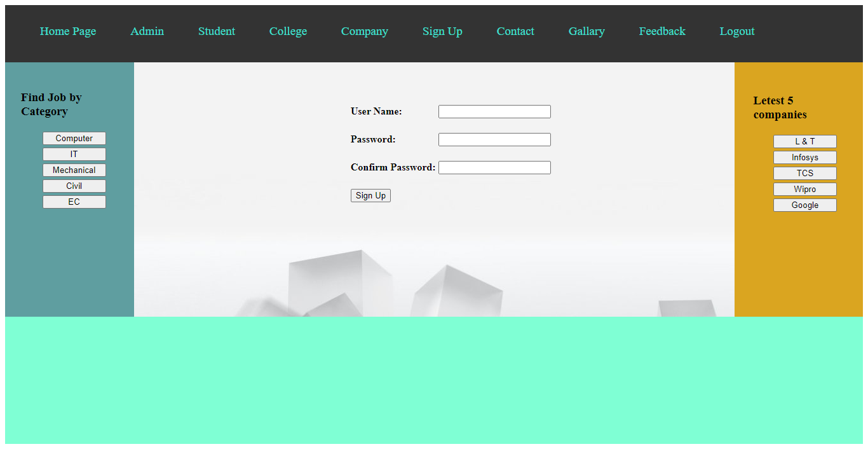Viewport: 868px width, 449px height.
Task: Select the EC job category
Action: click(74, 202)
